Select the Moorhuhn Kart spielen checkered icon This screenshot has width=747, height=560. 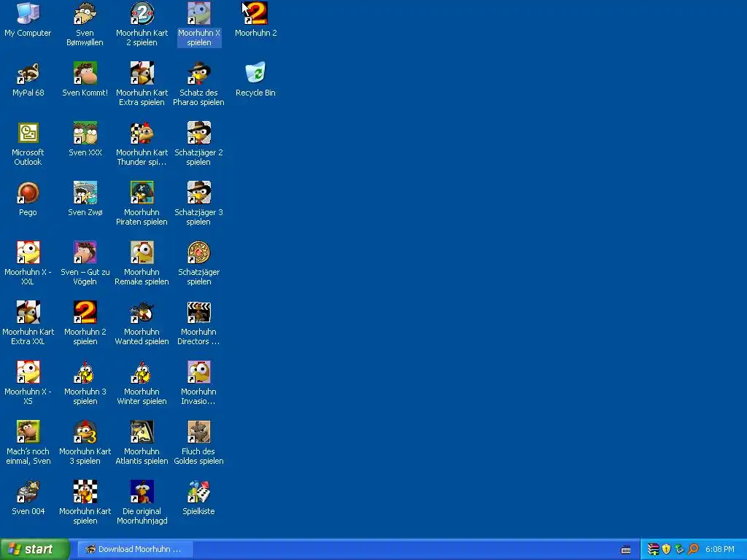85,491
